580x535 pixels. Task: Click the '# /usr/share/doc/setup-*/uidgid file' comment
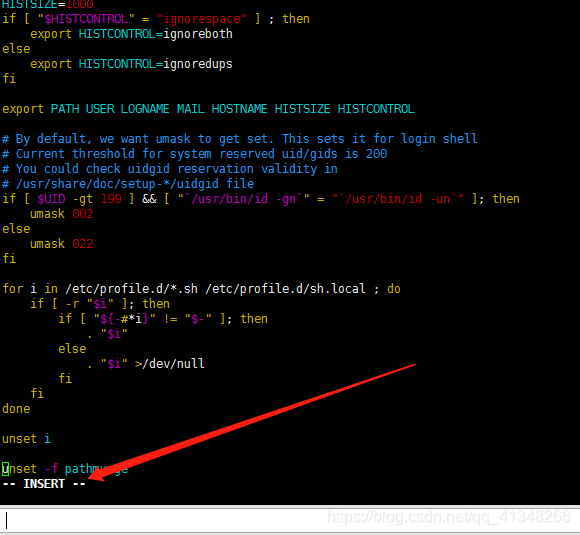point(128,184)
